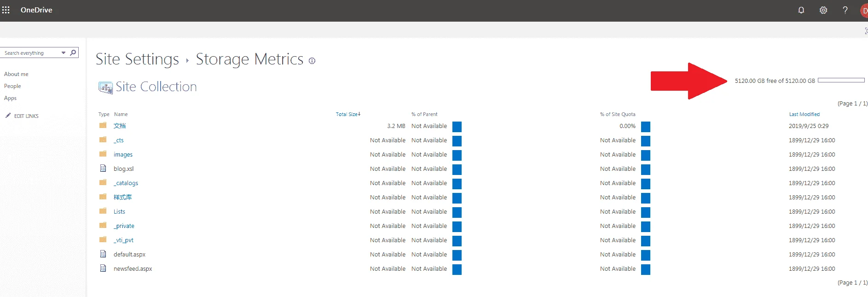The height and width of the screenshot is (297, 868).
Task: Click folder icon of 样式库 row
Action: [x=103, y=197]
